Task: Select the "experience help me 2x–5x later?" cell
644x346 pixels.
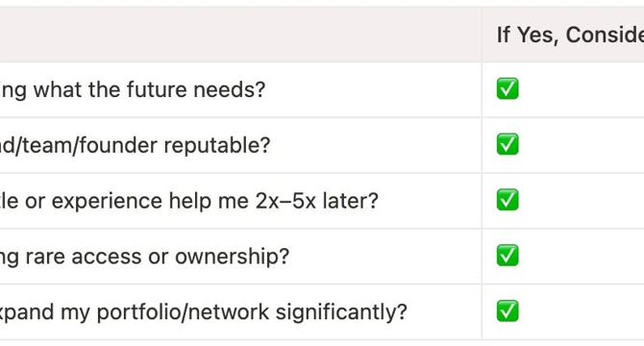Action: click(240, 201)
